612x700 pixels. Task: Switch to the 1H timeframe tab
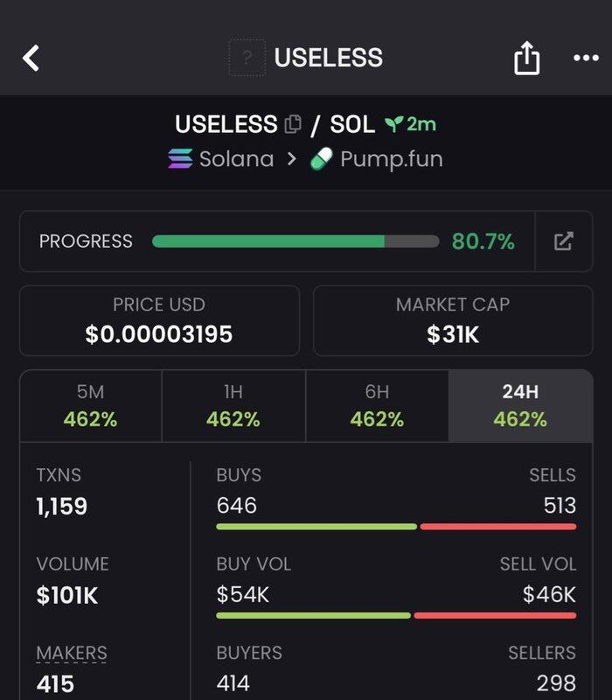(x=233, y=406)
